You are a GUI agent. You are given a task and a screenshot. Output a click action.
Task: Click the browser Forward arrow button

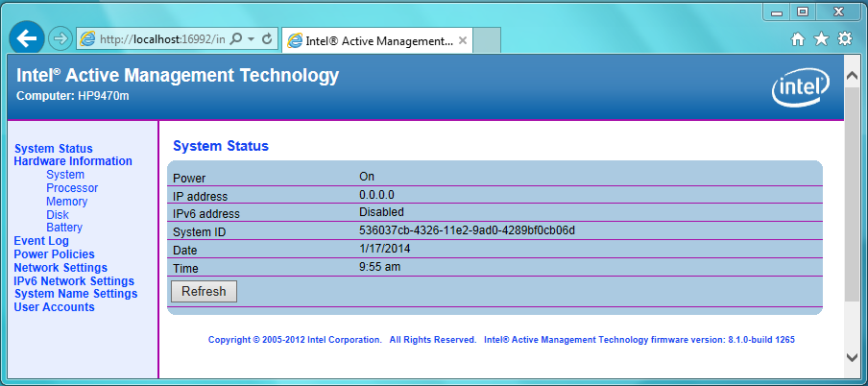coord(60,38)
